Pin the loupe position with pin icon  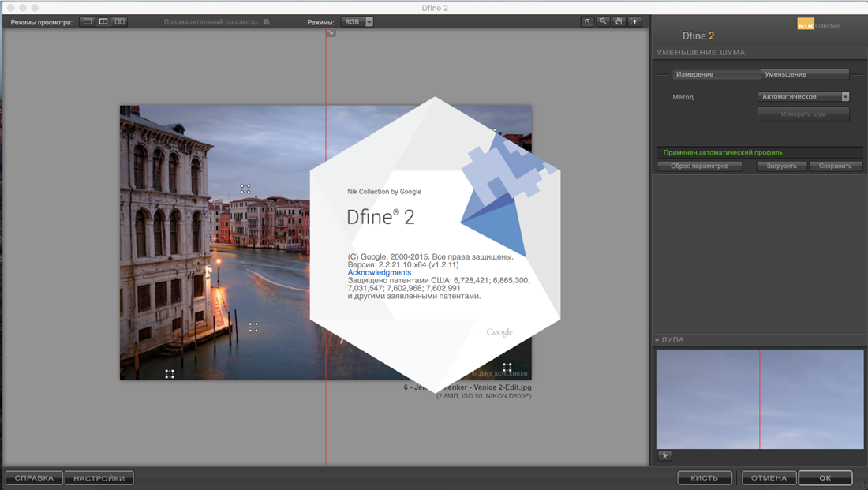[x=664, y=455]
